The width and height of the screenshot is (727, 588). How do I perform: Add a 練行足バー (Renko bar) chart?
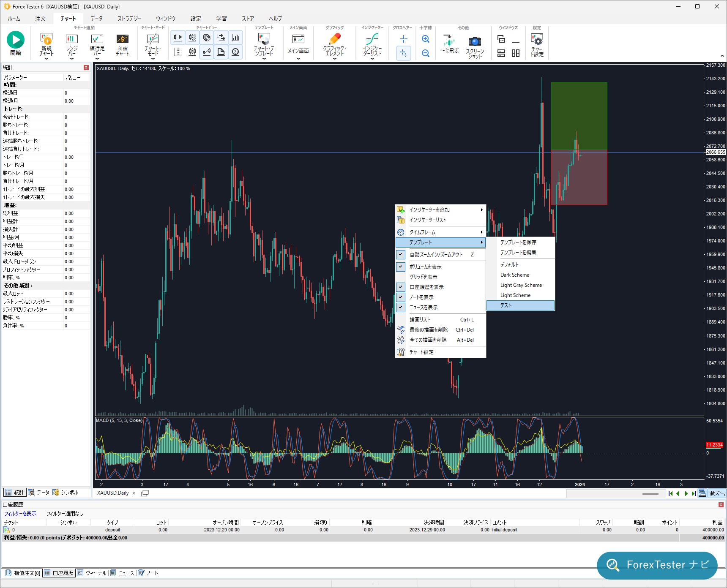pos(97,44)
